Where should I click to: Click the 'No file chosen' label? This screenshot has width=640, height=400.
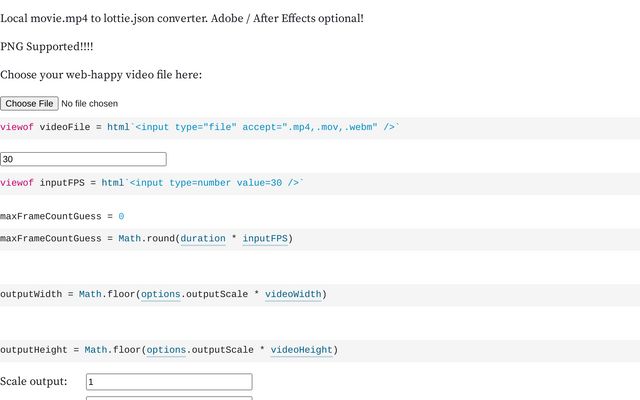pyautogui.click(x=90, y=103)
